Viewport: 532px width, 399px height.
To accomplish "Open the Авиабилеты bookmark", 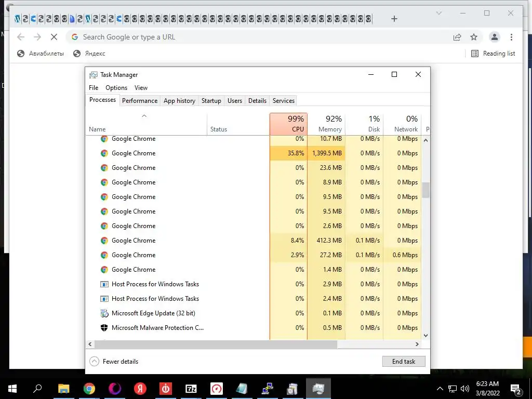I will (x=41, y=54).
